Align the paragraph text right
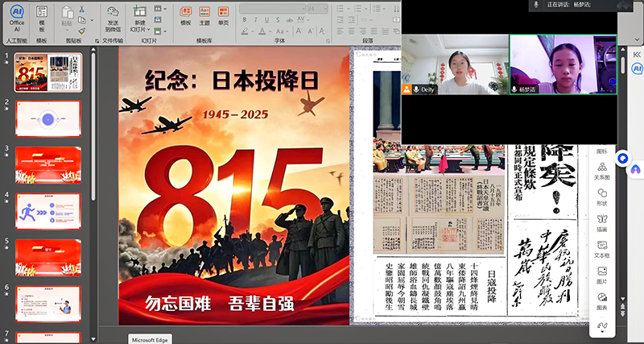The image size is (644, 344). coord(364,31)
